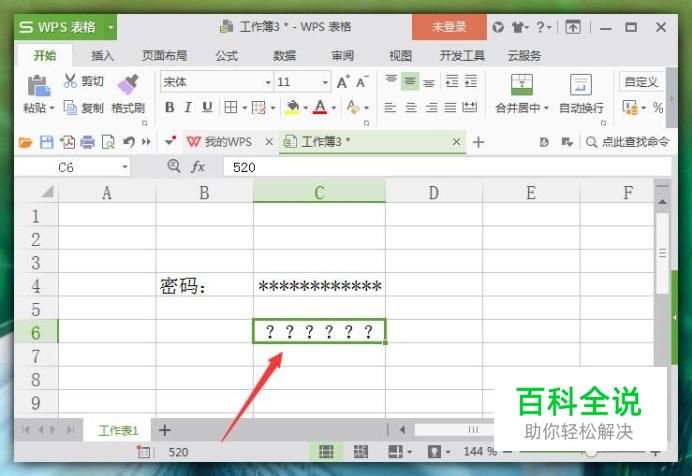Align text left
692x476 pixels.
(x=390, y=107)
